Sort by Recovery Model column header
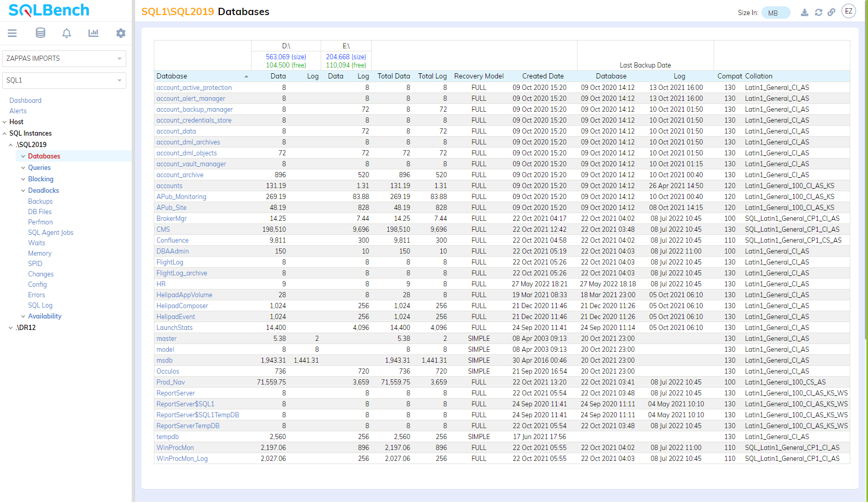The width and height of the screenshot is (868, 503). (479, 76)
